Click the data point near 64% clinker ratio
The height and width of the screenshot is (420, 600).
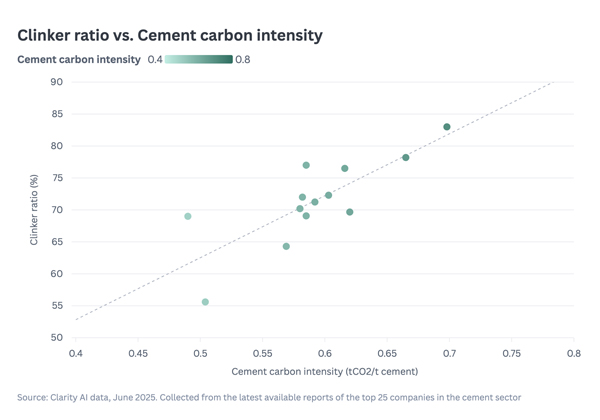[286, 246]
